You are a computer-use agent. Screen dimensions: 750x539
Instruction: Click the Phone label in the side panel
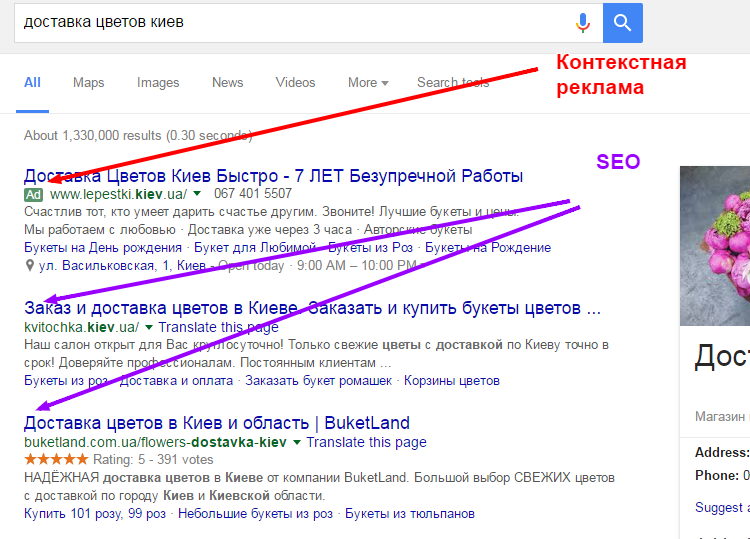[717, 476]
